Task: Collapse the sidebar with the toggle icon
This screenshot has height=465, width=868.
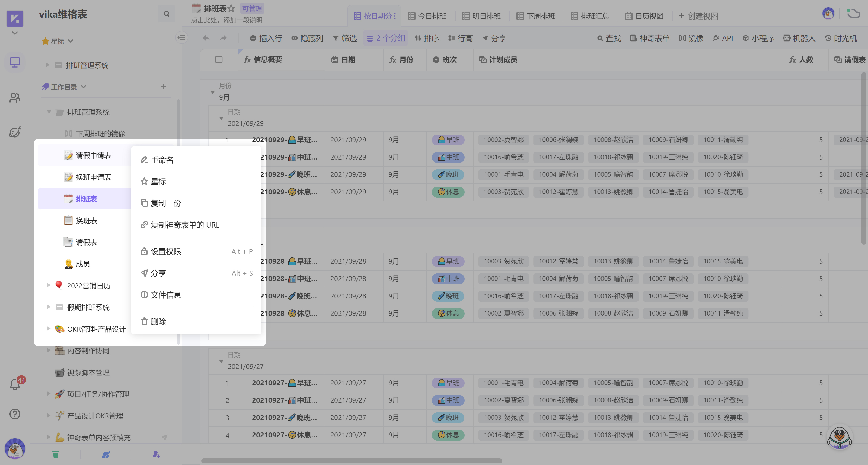Action: point(182,37)
